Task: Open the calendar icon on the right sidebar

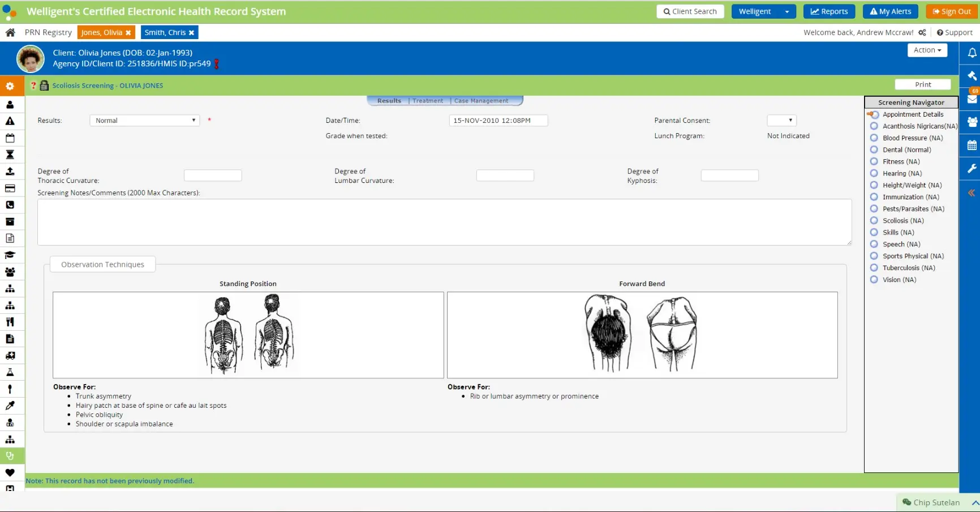Action: (972, 145)
